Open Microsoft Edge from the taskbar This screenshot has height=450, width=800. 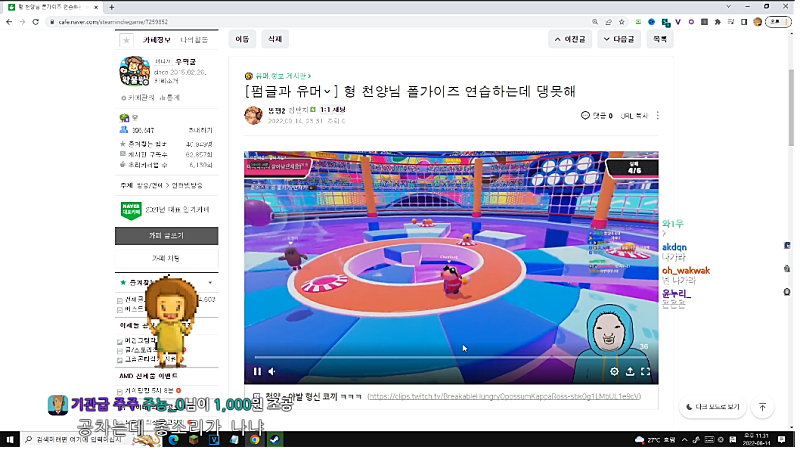(x=173, y=439)
